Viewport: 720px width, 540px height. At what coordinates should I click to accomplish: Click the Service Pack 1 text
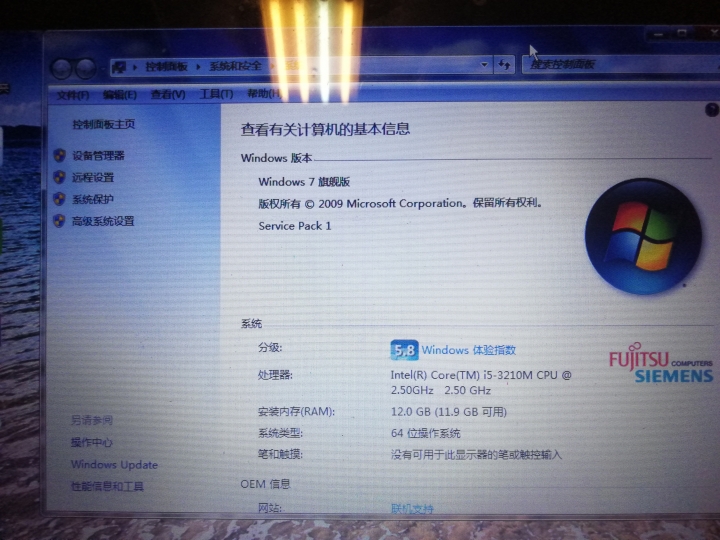(294, 226)
